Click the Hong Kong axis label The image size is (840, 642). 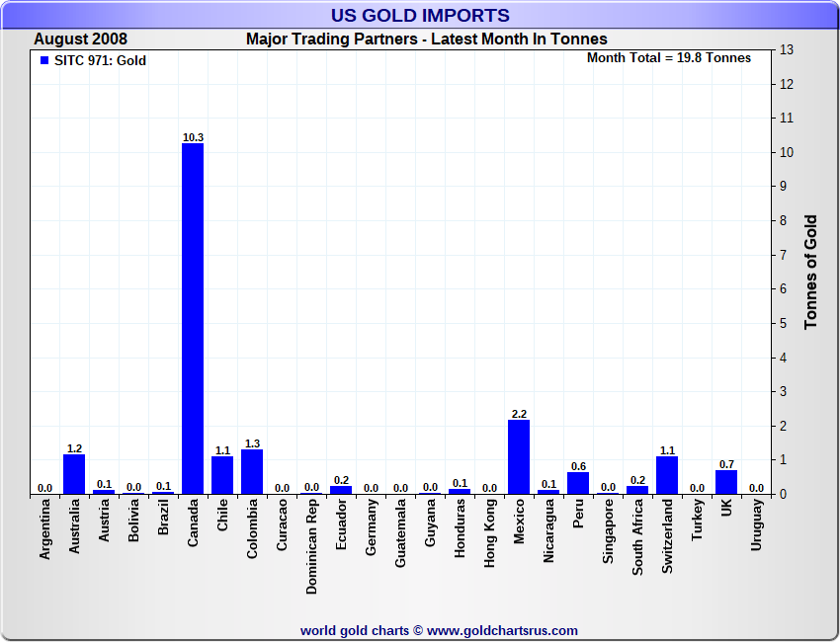[489, 534]
